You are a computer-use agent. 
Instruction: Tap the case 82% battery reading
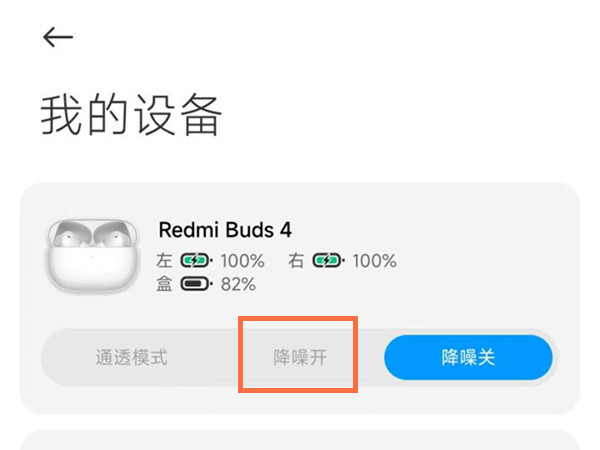(x=238, y=284)
